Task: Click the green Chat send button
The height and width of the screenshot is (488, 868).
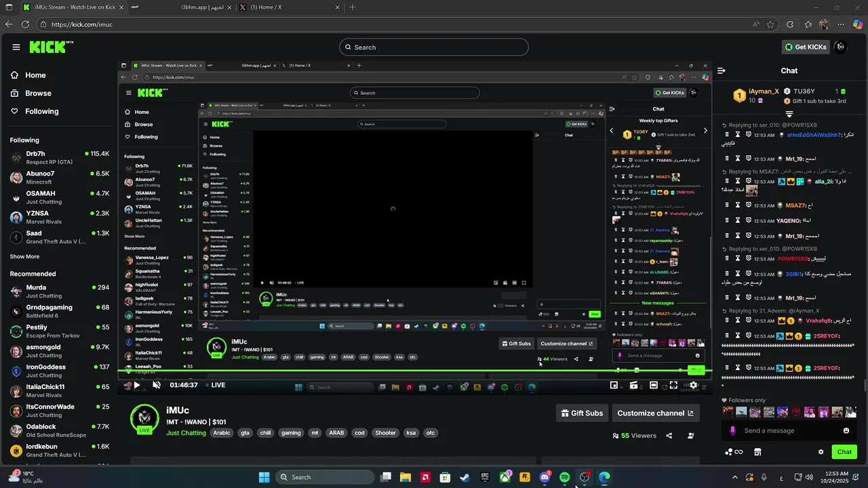Action: [x=844, y=452]
